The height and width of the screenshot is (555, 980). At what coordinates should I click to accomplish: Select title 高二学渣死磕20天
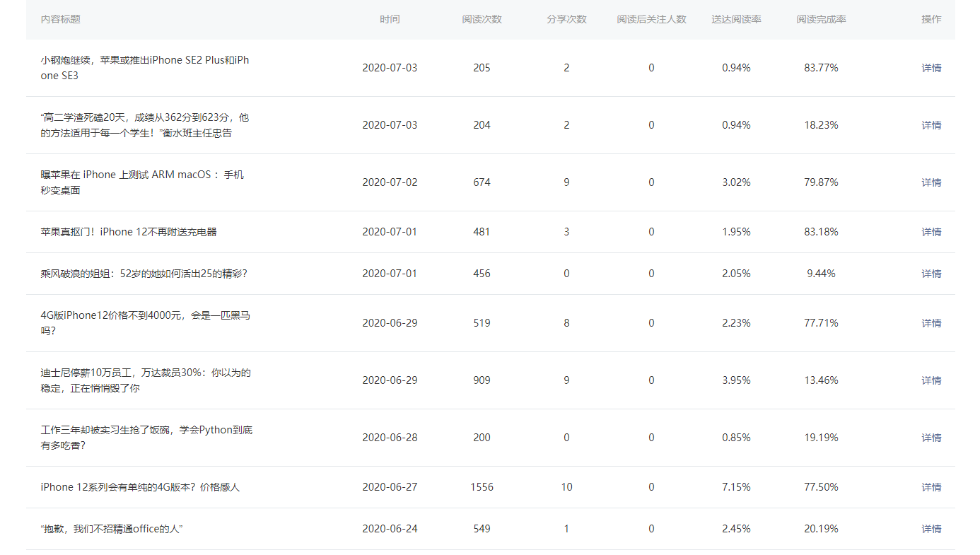pos(145,125)
